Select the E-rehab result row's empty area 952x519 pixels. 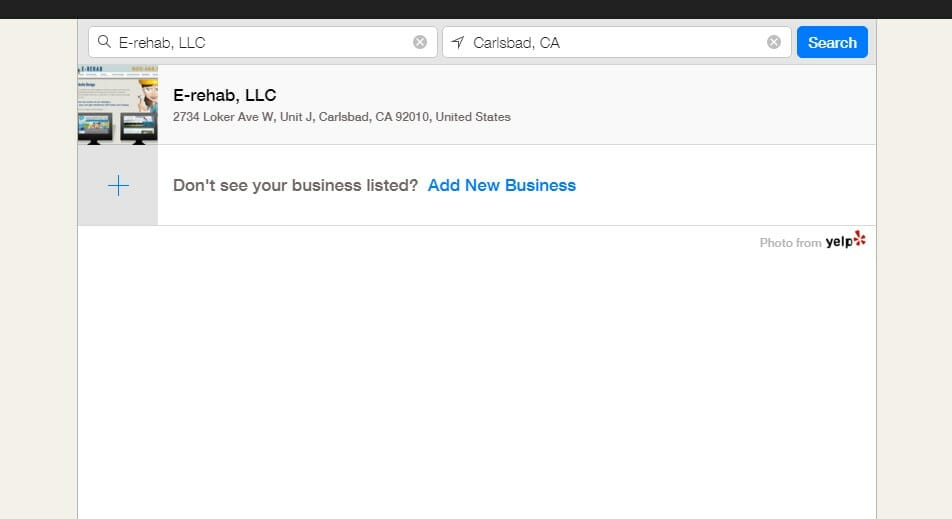(692, 104)
